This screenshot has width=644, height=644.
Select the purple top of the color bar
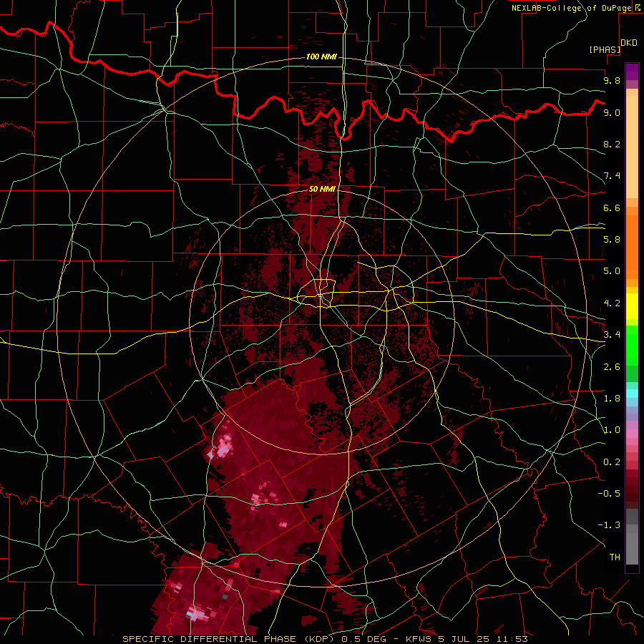[632, 72]
